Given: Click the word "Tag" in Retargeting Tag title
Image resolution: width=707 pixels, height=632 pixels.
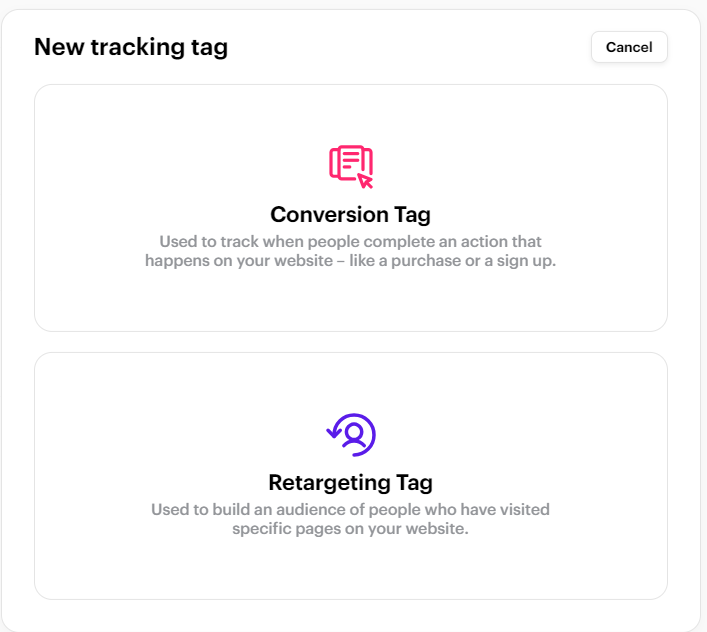Looking at the screenshot, I should click(x=415, y=483).
